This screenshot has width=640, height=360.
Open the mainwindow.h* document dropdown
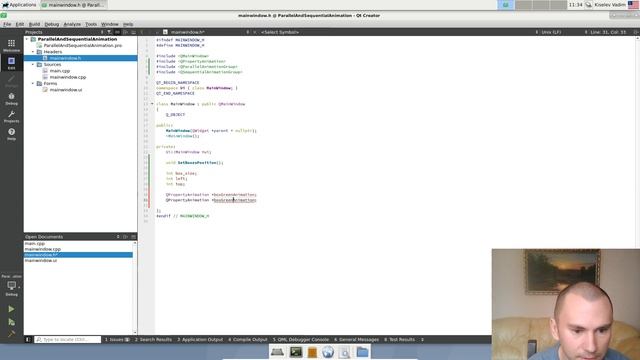[x=206, y=32]
